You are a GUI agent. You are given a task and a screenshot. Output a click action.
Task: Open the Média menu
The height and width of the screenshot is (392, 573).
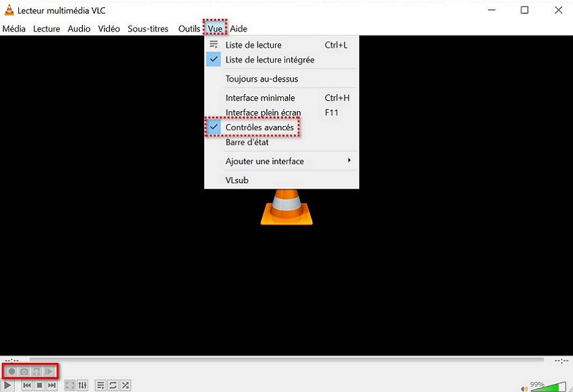click(x=13, y=29)
